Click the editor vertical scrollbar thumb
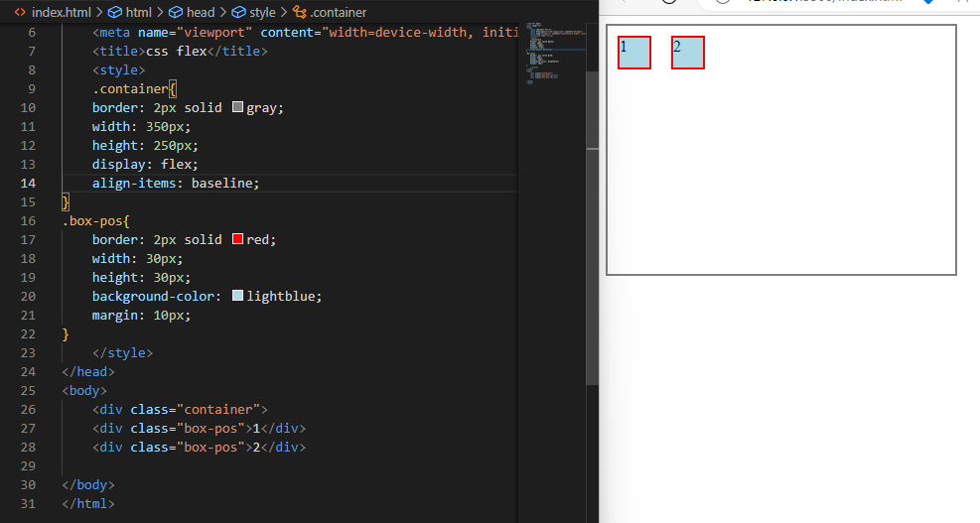Viewport: 980px width, 523px height. point(592,228)
